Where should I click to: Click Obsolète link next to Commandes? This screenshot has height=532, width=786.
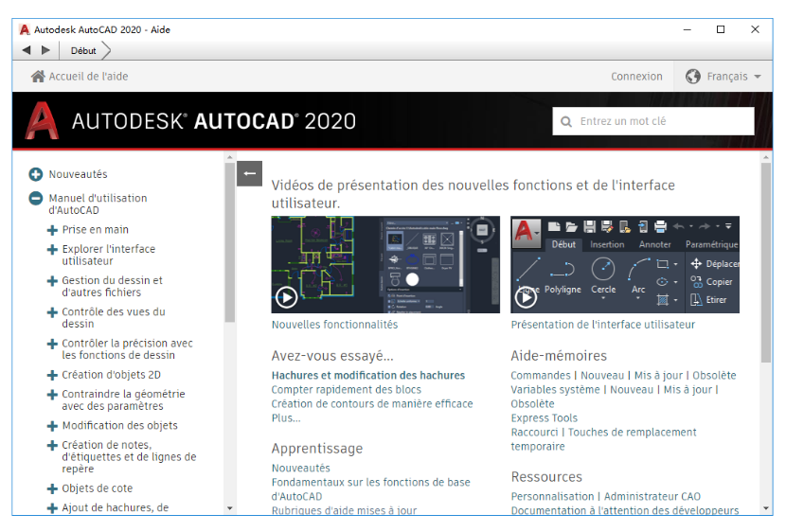pyautogui.click(x=714, y=375)
